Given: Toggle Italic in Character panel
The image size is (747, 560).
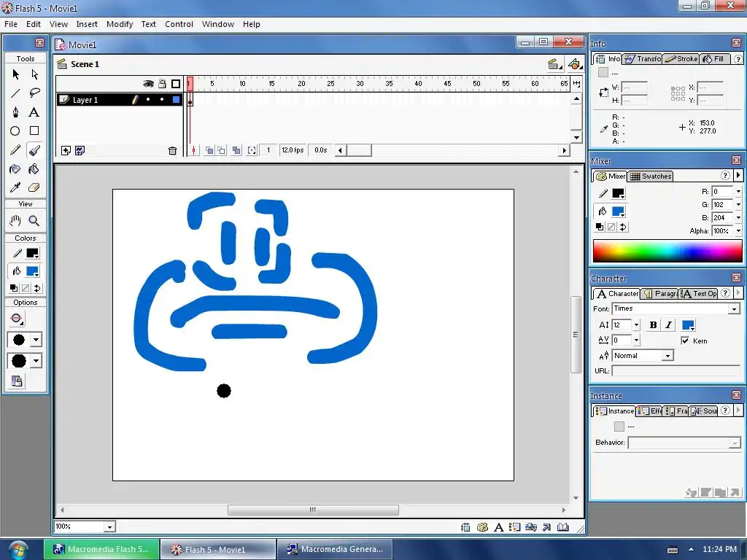Looking at the screenshot, I should (x=668, y=324).
